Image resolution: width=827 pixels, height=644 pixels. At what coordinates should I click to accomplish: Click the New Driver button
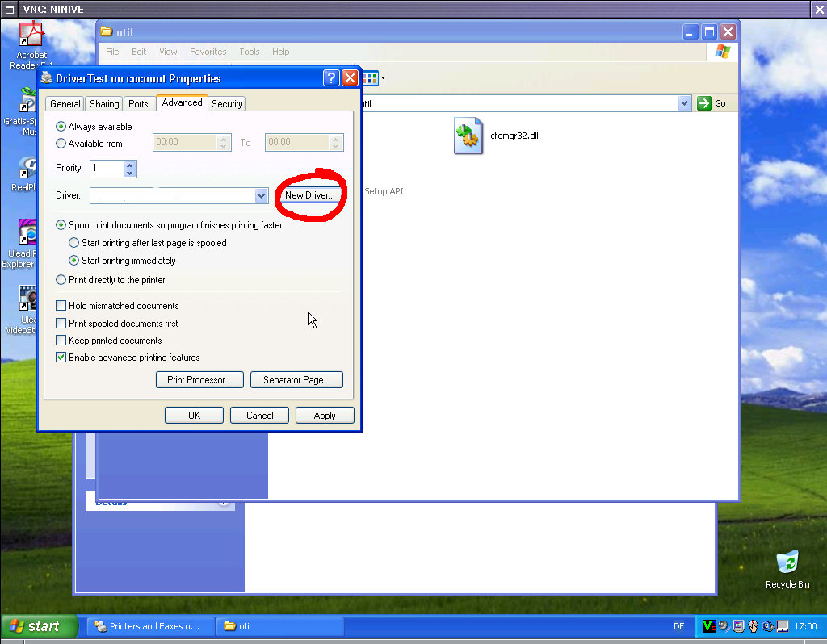click(x=310, y=196)
